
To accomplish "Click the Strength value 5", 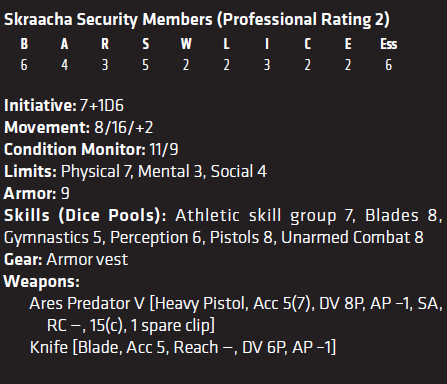I will (x=145, y=65).
